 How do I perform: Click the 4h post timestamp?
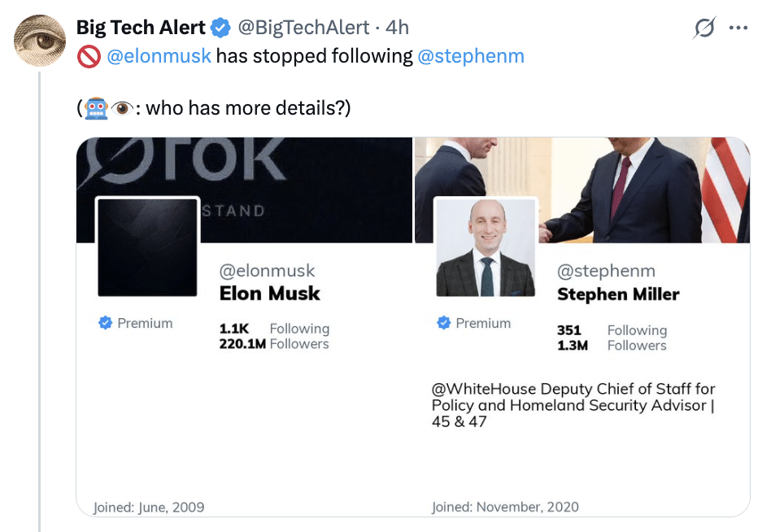397,28
